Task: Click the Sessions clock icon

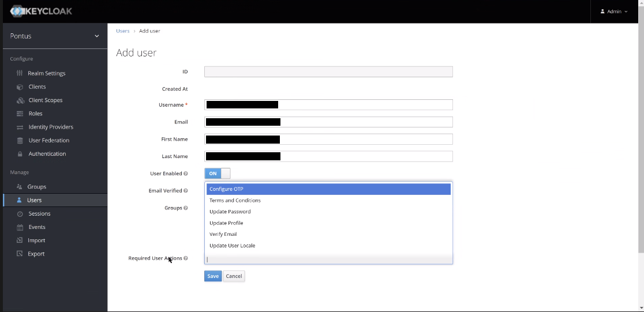Action: pyautogui.click(x=20, y=213)
